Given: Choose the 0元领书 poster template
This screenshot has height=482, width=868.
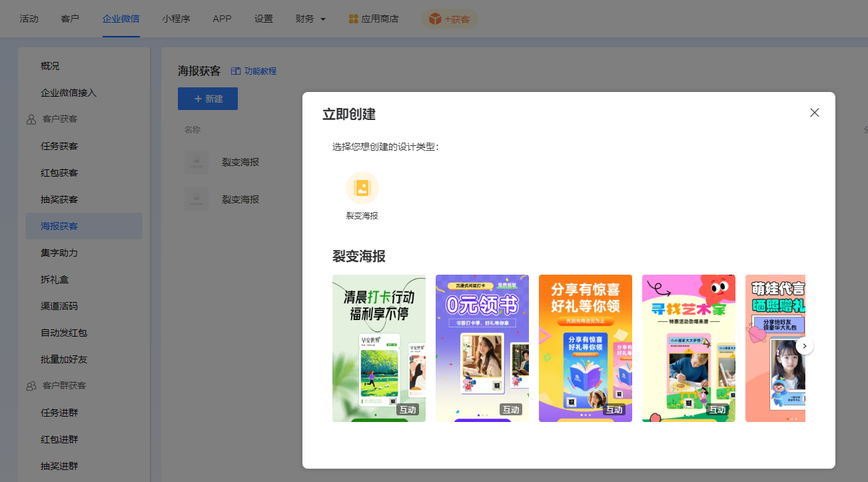Looking at the screenshot, I should [482, 347].
